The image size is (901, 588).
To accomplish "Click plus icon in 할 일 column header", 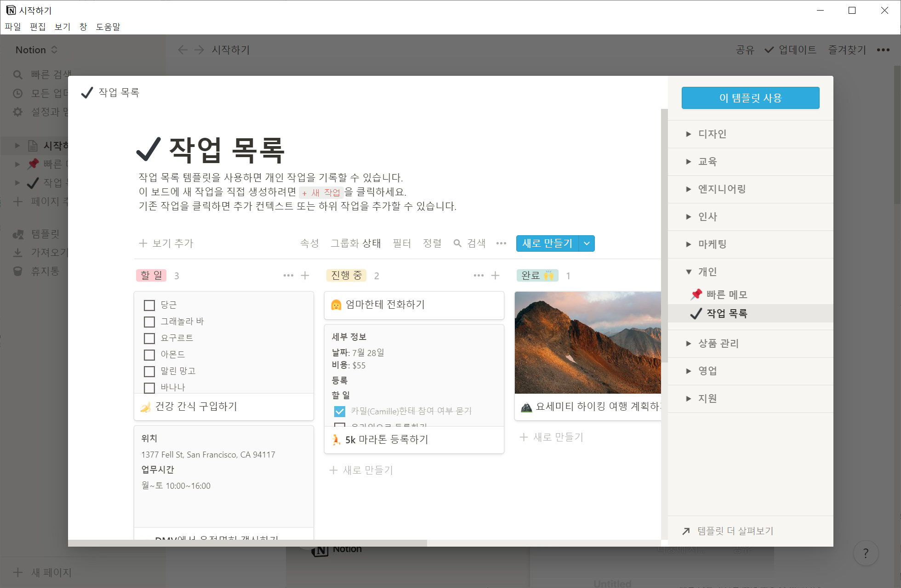I will point(305,276).
